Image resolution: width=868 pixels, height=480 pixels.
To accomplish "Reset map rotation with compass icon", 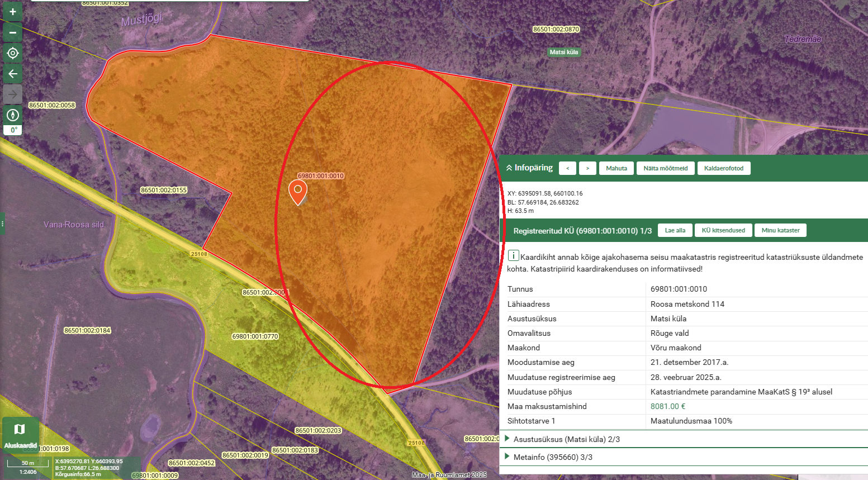I will [x=12, y=115].
